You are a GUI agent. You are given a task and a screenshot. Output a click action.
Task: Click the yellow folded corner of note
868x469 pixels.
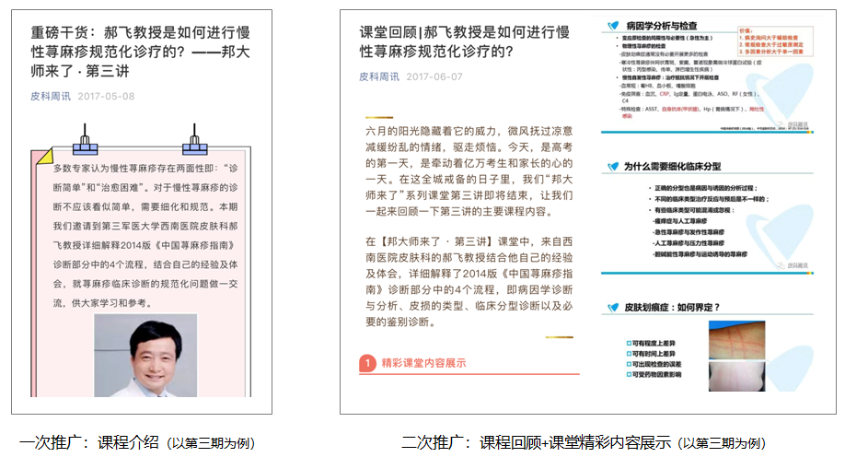[x=39, y=159]
